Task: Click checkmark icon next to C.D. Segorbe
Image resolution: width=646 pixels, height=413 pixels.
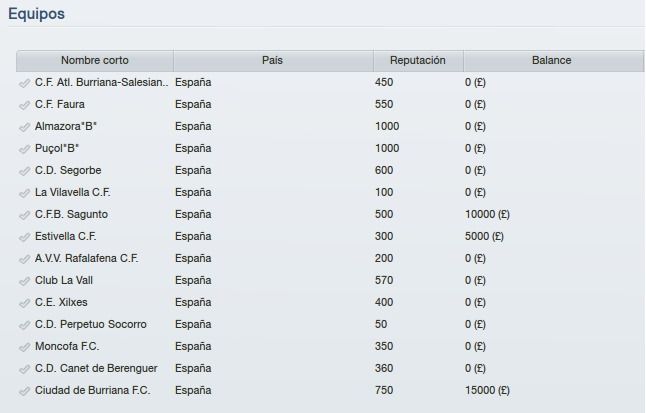Action: 24,171
